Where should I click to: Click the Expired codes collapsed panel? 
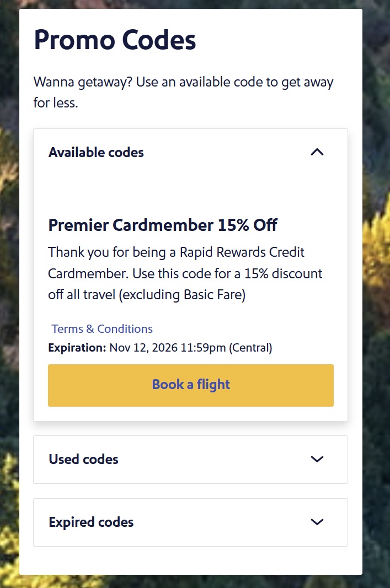coord(190,522)
